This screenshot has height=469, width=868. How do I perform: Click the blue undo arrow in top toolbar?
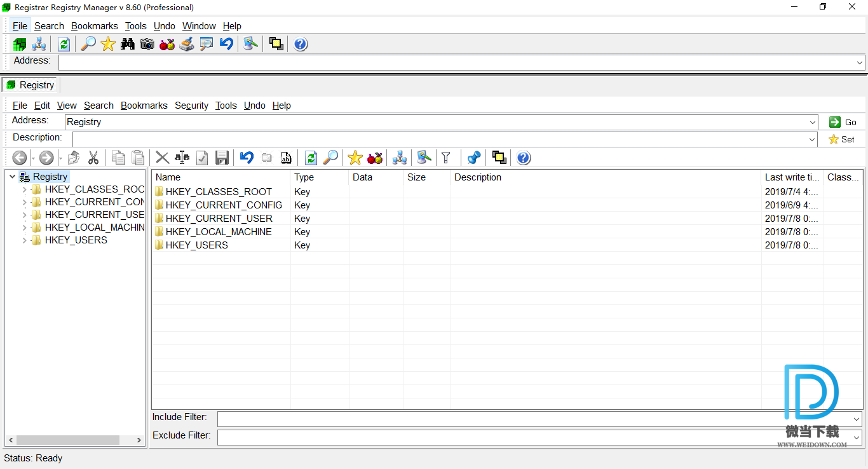click(226, 44)
